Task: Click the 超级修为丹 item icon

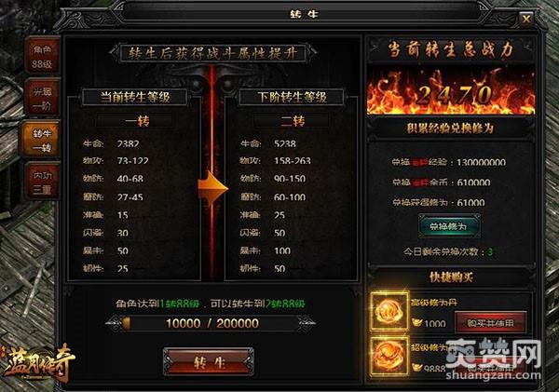Action: (x=389, y=356)
